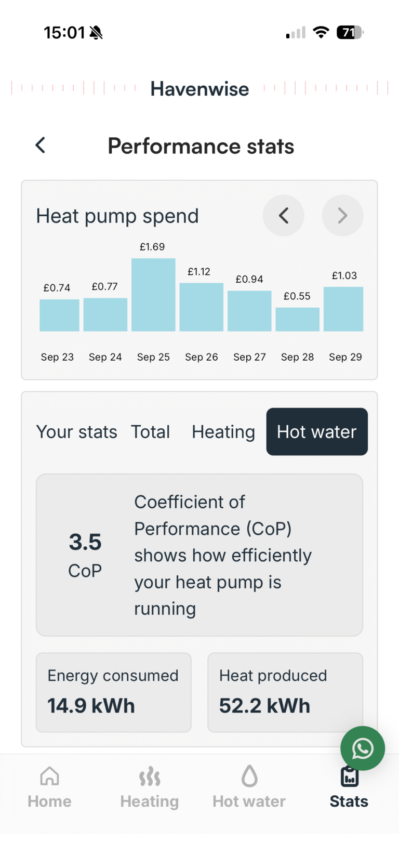Tap the back arrow beside Performance stats
This screenshot has width=399, height=868.
coord(41,146)
